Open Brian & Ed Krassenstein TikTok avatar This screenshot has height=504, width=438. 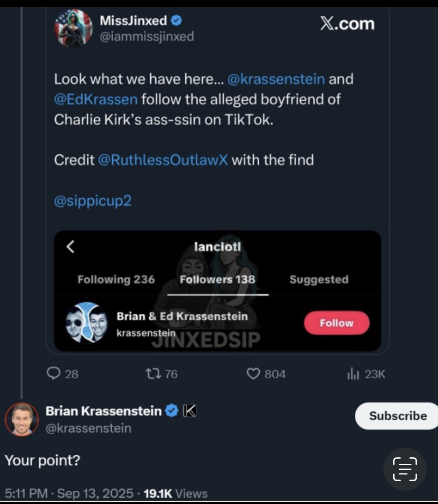tap(86, 323)
